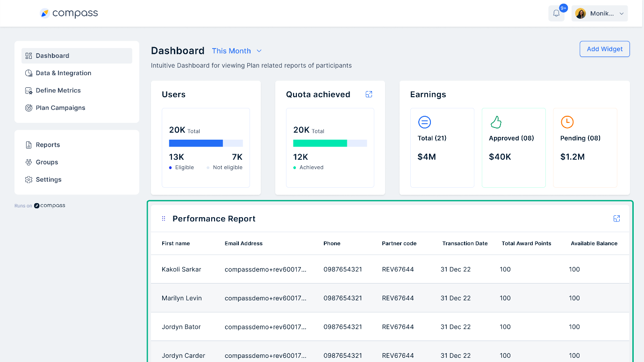Select Reports from the navigation menu

coord(48,144)
